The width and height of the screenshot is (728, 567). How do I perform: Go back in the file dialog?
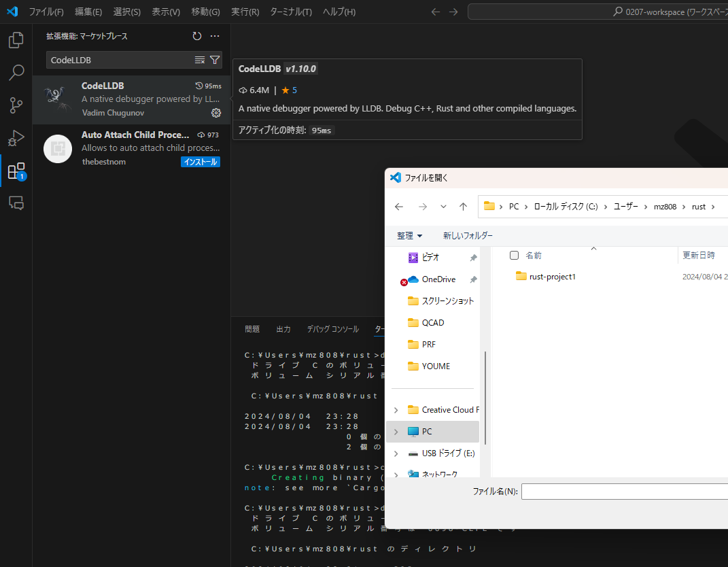tap(399, 207)
